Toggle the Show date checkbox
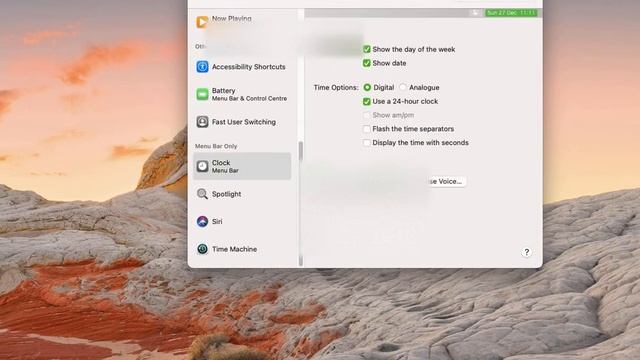The height and width of the screenshot is (360, 640). pos(367,63)
